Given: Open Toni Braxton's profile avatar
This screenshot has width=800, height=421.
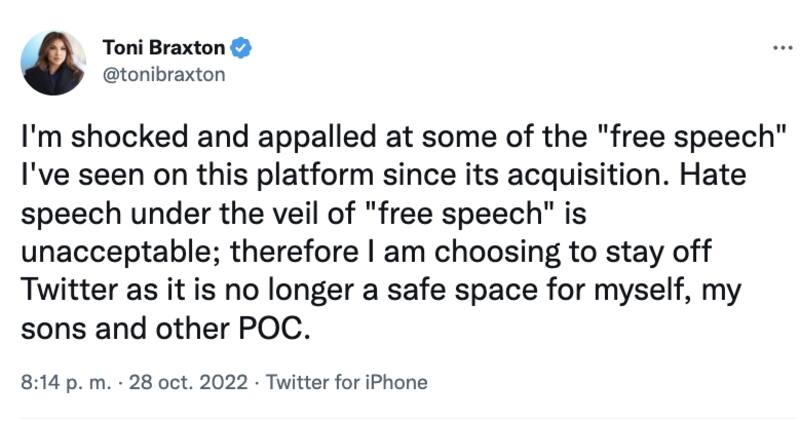Looking at the screenshot, I should pyautogui.click(x=53, y=62).
